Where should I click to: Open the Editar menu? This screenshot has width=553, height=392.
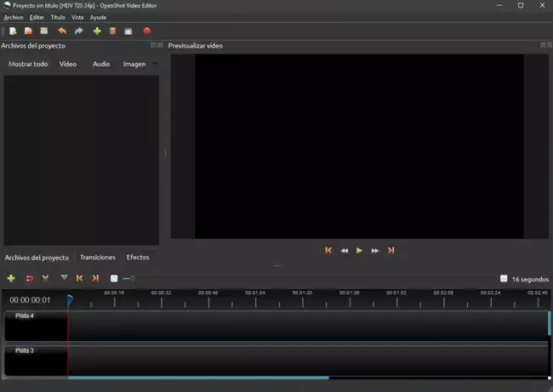[x=37, y=17]
